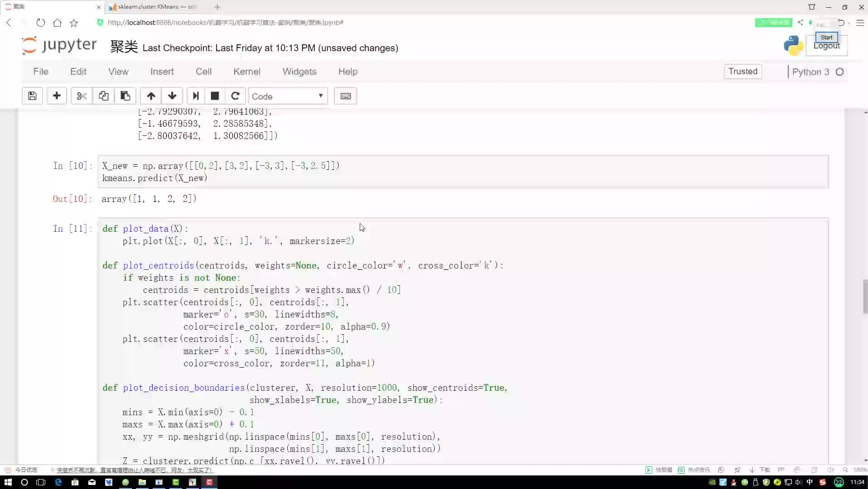Open File Explorer from taskbar

(x=142, y=482)
